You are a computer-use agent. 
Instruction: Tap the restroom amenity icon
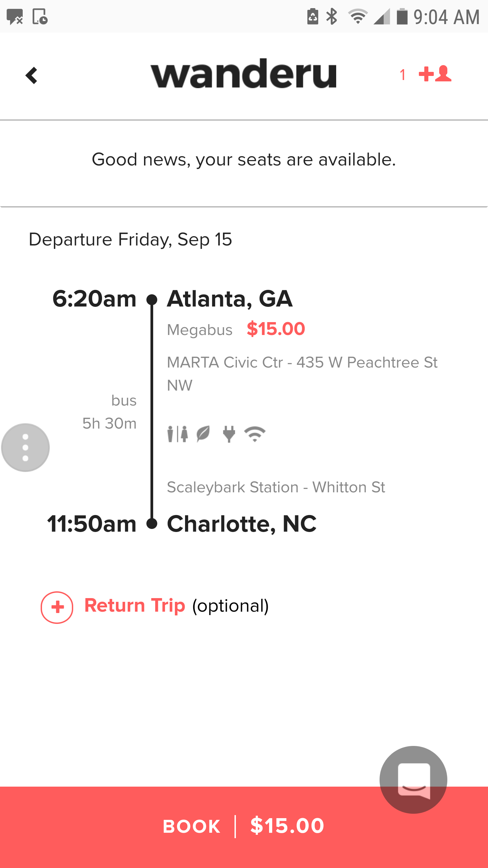178,434
